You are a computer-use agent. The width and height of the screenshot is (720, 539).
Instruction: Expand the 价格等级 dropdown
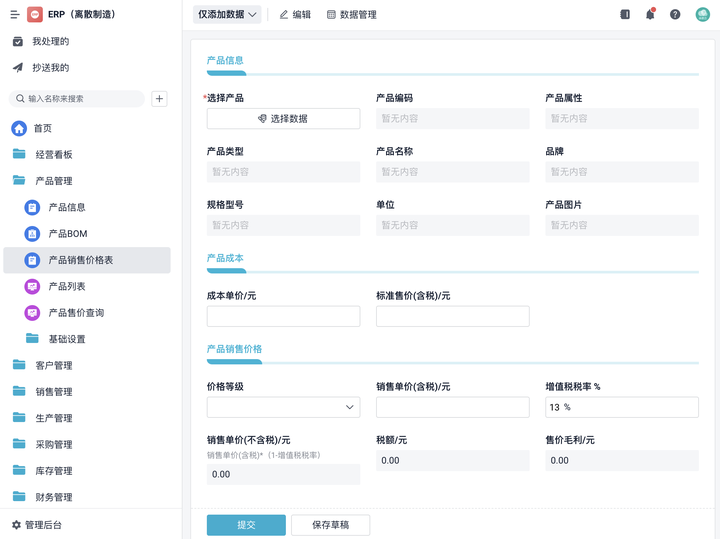point(283,407)
